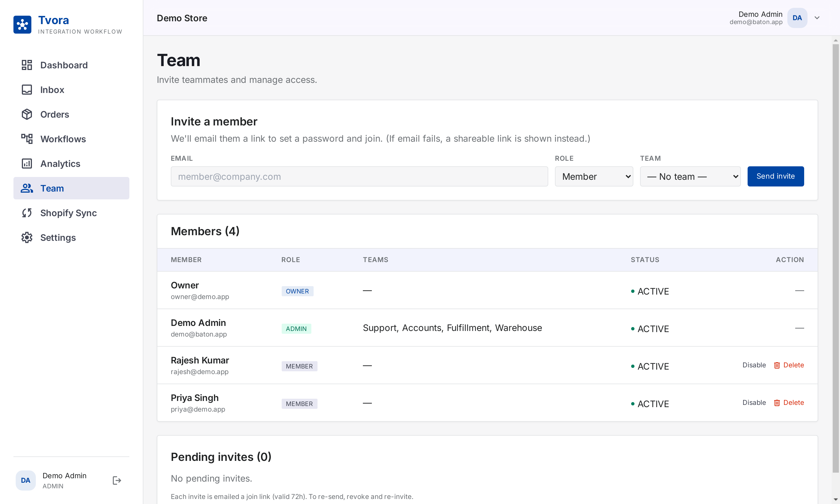This screenshot has height=504, width=840.
Task: Click Rajesh Kumar's MEMBER badge
Action: (x=299, y=366)
